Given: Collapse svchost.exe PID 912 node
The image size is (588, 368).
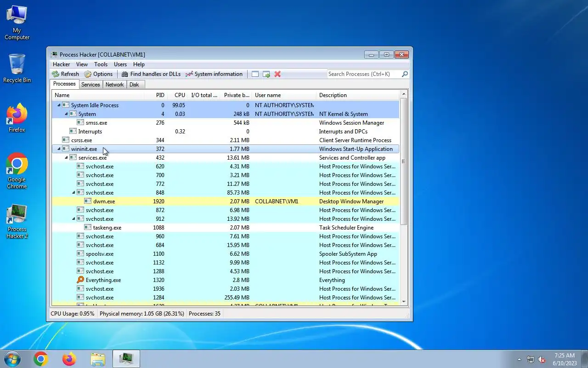Looking at the screenshot, I should coord(73,219).
